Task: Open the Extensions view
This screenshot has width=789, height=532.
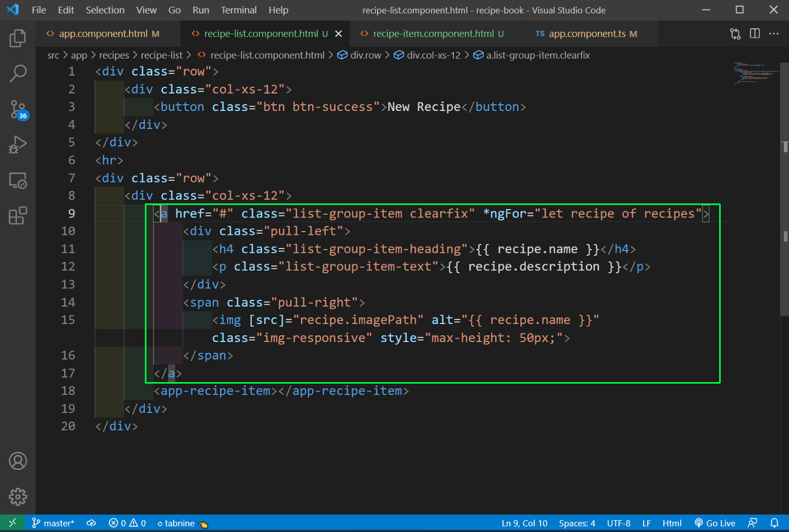Action: click(x=17, y=216)
